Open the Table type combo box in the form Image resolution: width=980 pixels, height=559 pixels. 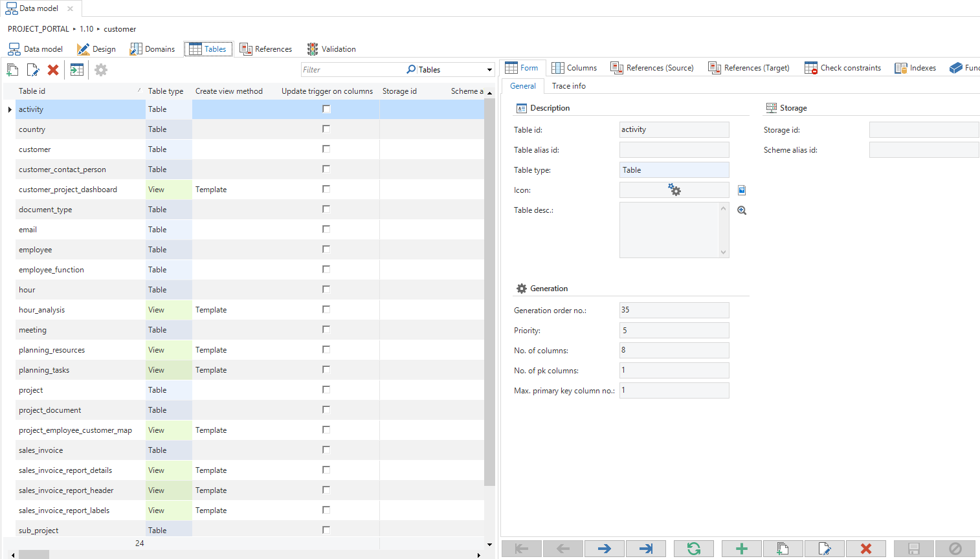[674, 170]
